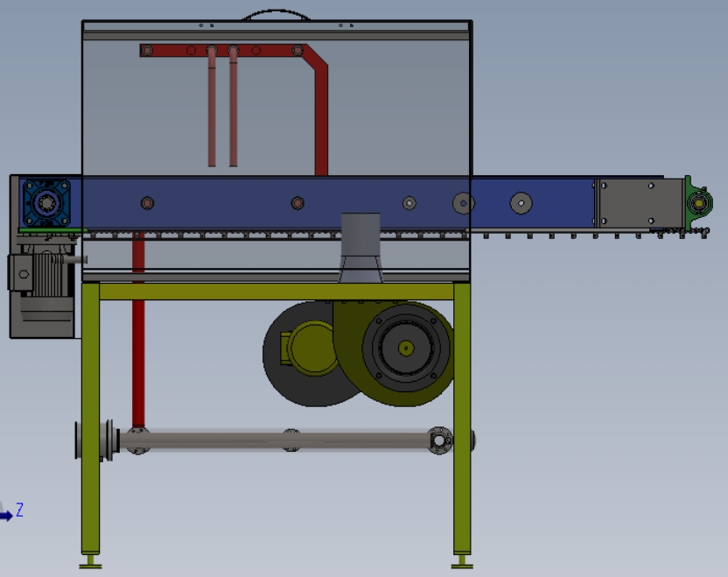Image resolution: width=728 pixels, height=577 pixels.
Task: Select the right leveling foot of the frame
Action: 462,561
